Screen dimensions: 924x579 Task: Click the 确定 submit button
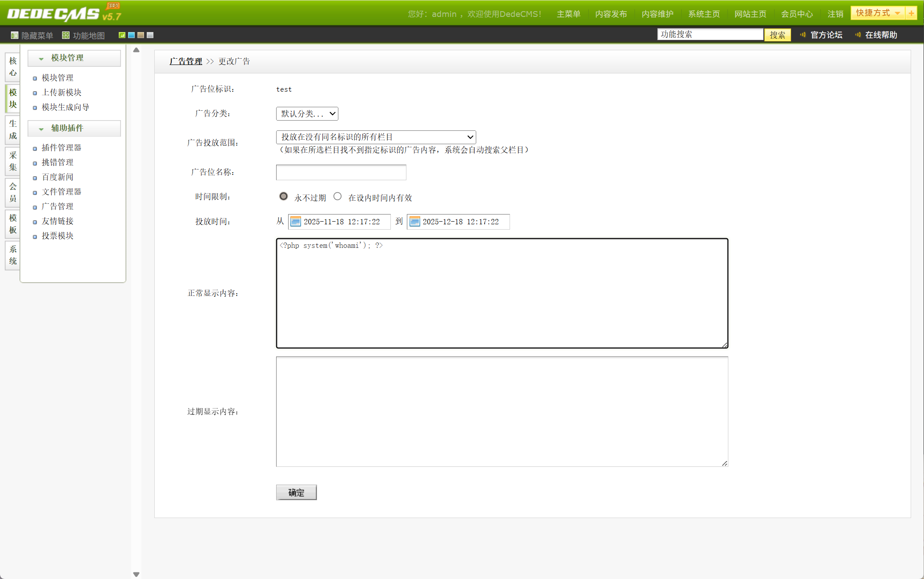(296, 492)
